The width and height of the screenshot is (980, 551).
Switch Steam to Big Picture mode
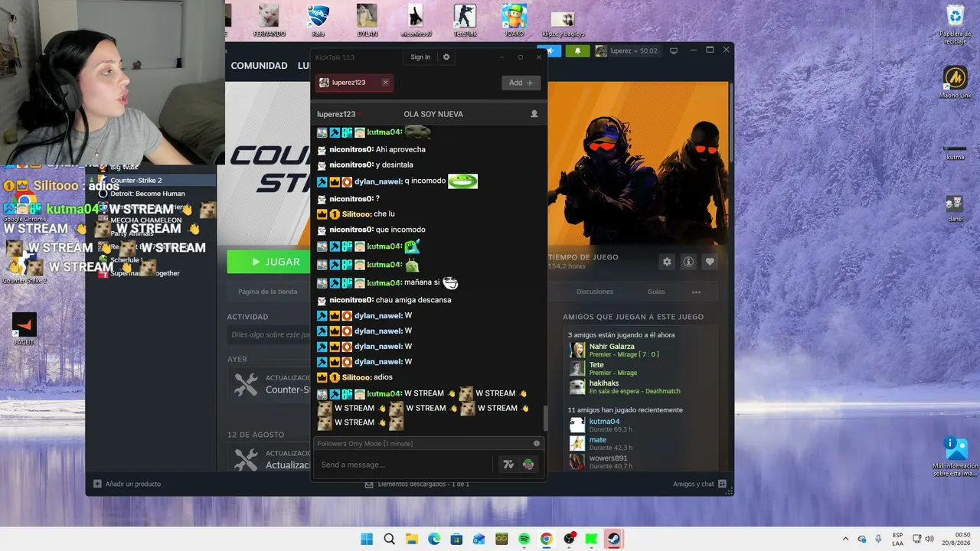674,51
